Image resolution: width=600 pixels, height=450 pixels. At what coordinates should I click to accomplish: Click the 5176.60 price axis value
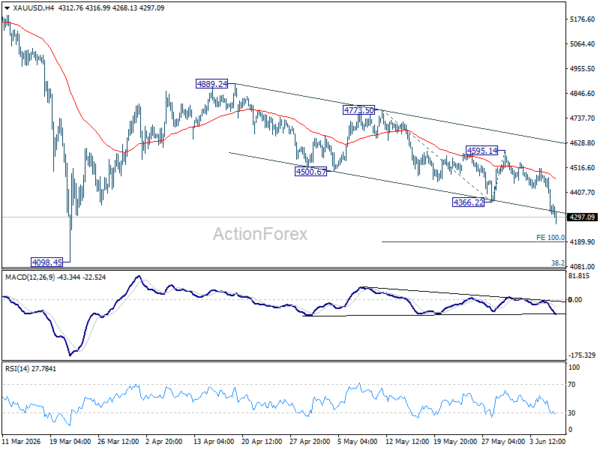582,19
